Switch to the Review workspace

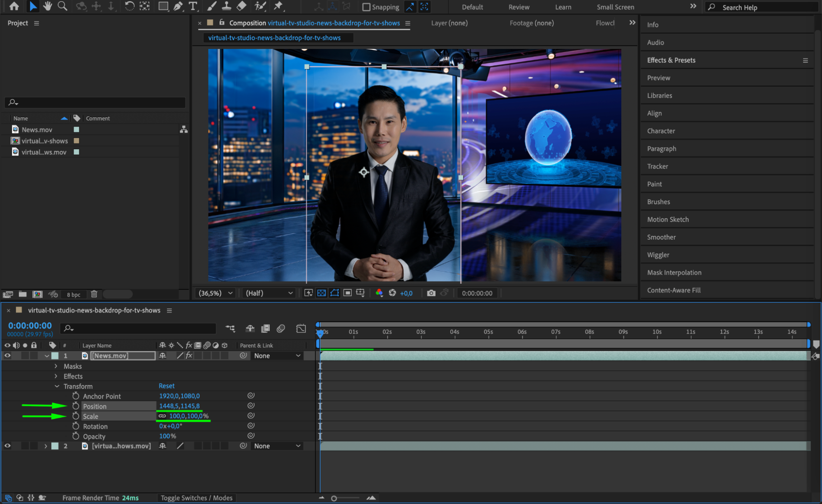pyautogui.click(x=519, y=7)
